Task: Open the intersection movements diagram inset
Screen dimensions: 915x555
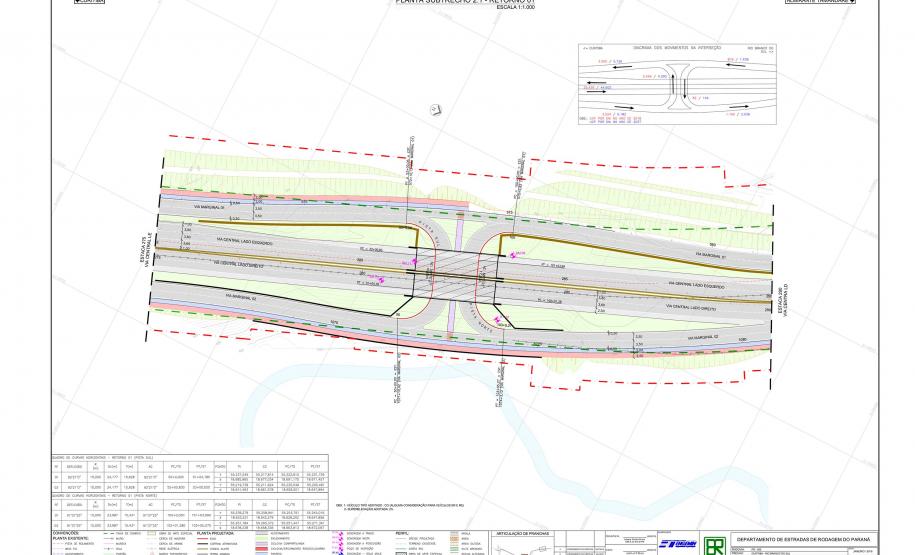Action: 677,84
